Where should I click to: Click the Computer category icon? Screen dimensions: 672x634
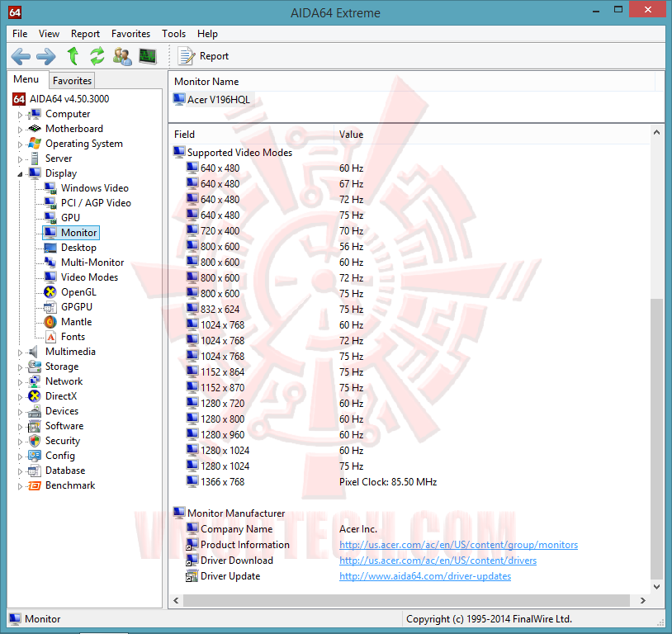point(35,114)
